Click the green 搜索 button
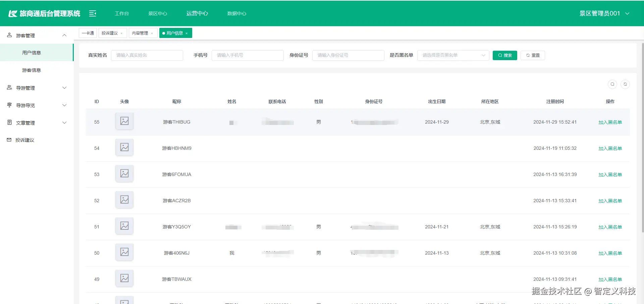This screenshot has width=644, height=304. pyautogui.click(x=505, y=55)
